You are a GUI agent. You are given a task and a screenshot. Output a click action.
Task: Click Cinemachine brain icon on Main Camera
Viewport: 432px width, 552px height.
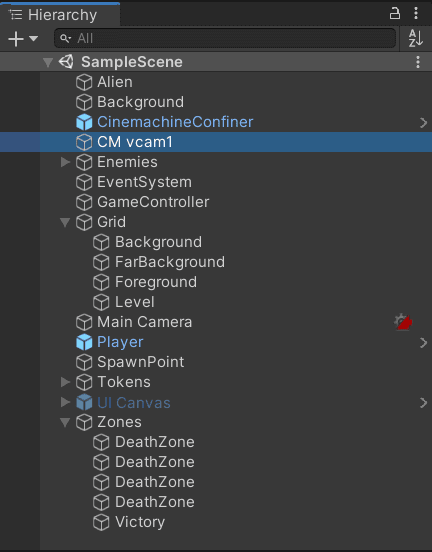coord(403,322)
